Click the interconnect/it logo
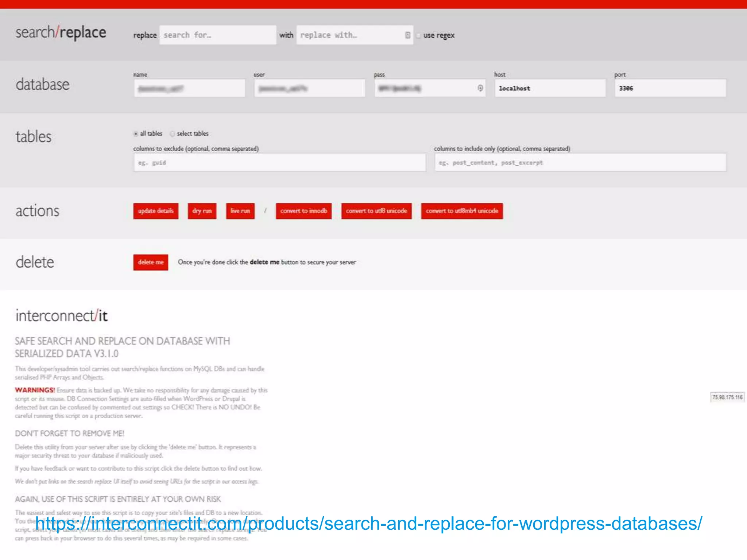Viewport: 747px width, 560px height. coord(61,316)
